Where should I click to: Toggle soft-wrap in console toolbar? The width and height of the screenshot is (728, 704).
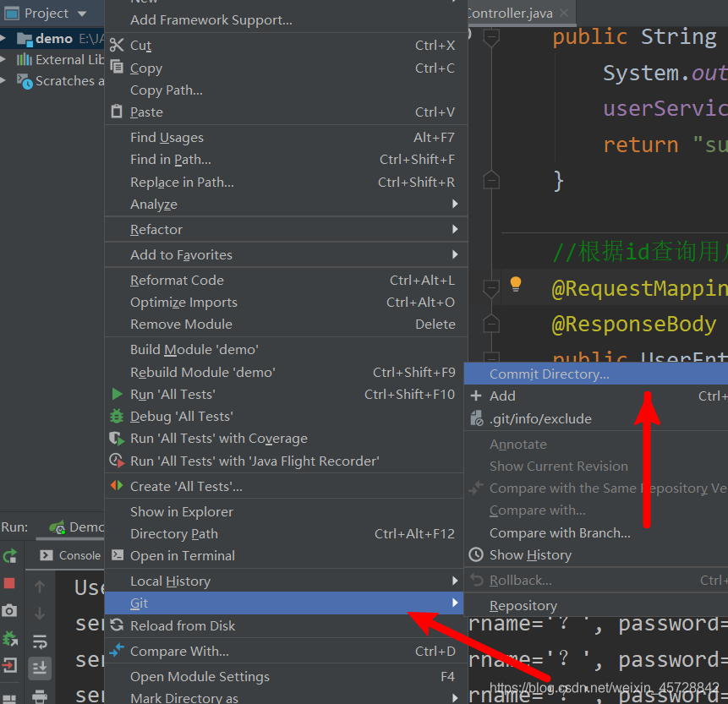pyautogui.click(x=40, y=641)
